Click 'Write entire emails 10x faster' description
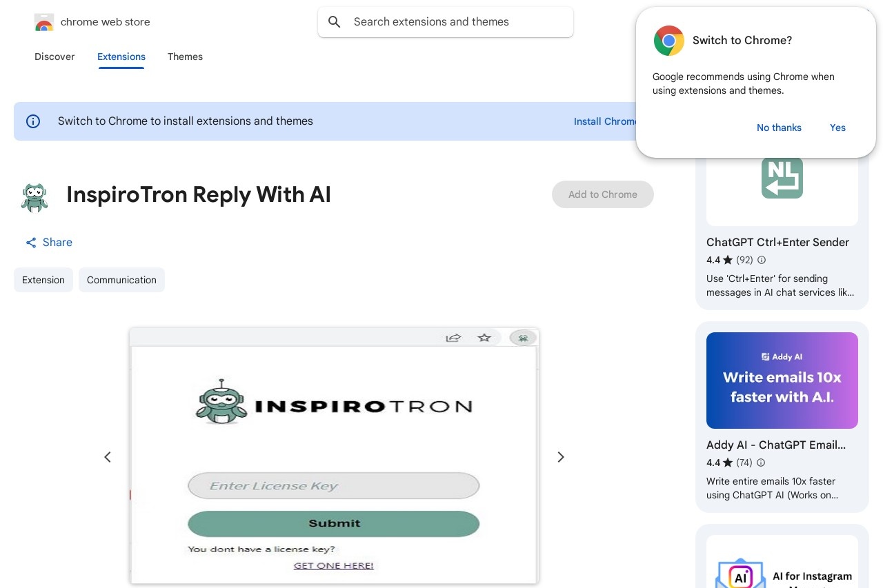 [773, 488]
